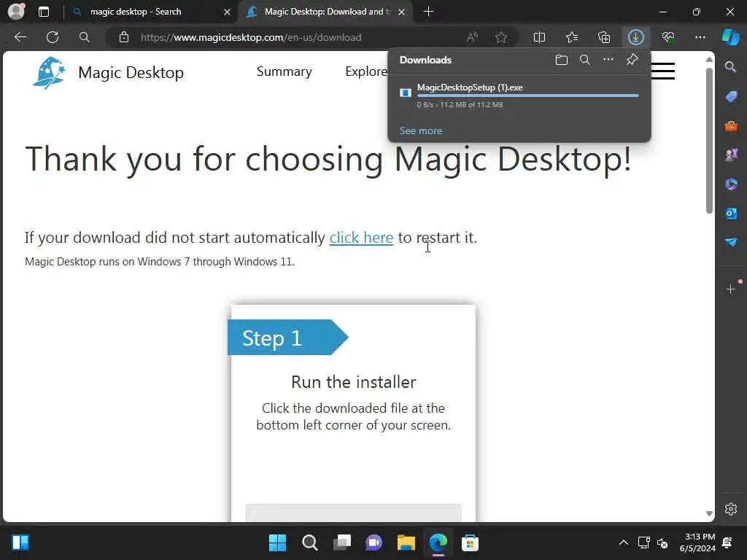Open Collections icon in toolbar
The image size is (747, 560).
pos(604,37)
